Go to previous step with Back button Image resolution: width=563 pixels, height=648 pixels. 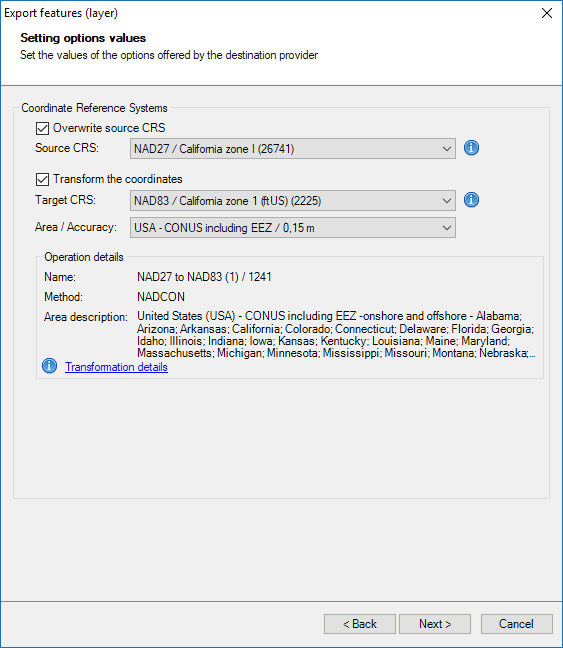[x=360, y=624]
